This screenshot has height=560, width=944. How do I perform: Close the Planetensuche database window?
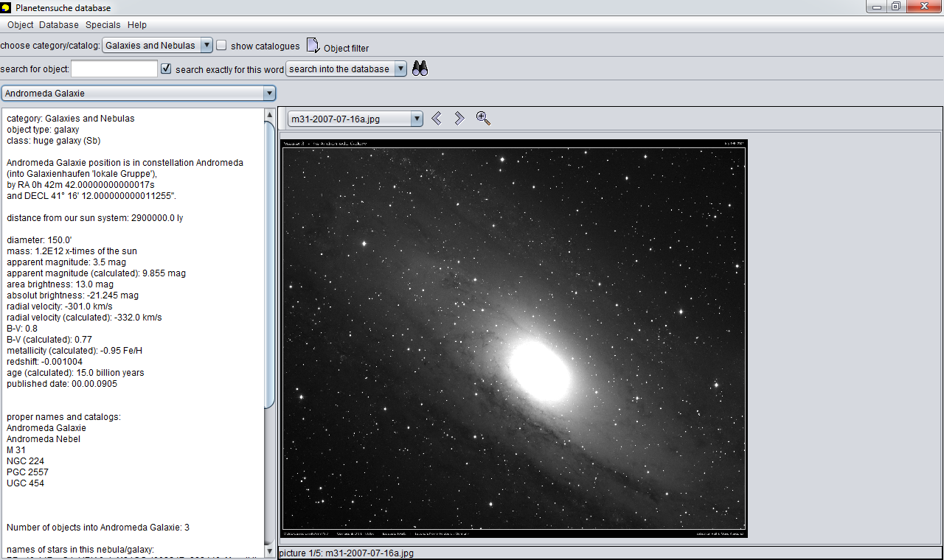[x=924, y=7]
